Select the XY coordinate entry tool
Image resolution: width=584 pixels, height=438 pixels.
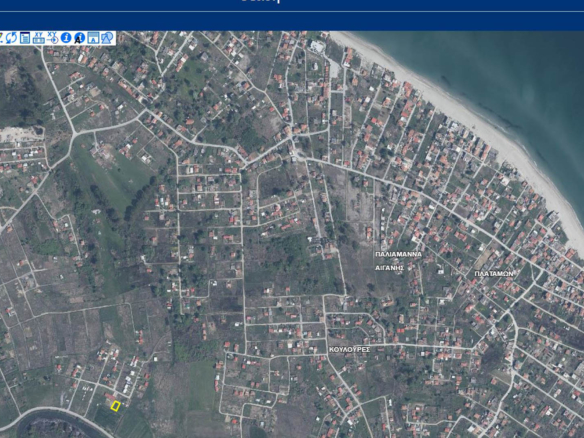39,38
